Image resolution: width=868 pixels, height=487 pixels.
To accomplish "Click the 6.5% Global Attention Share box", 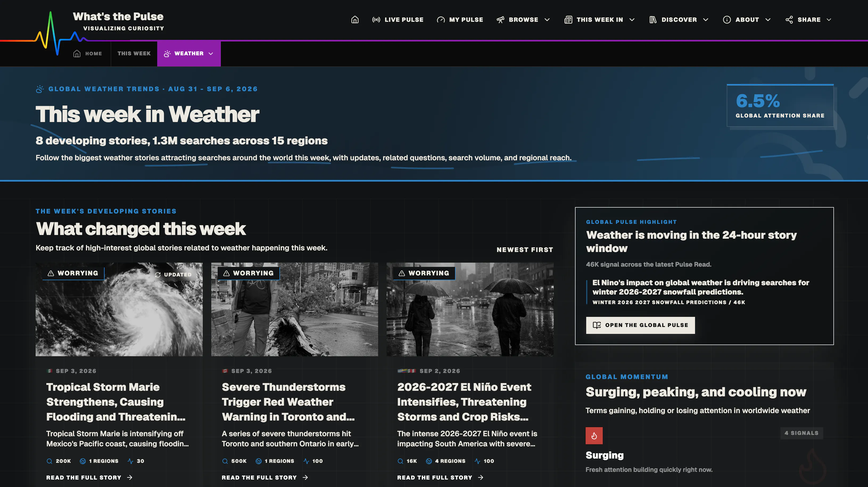I will pos(780,105).
